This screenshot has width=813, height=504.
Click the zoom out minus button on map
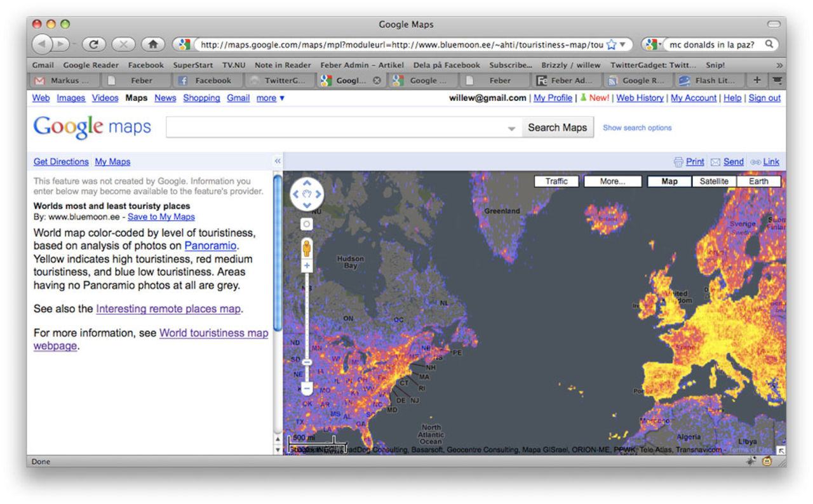pos(307,387)
